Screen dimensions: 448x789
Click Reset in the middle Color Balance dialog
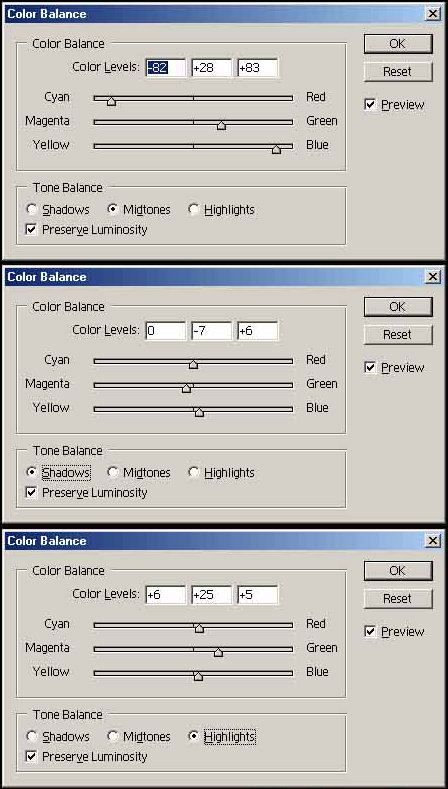[398, 335]
